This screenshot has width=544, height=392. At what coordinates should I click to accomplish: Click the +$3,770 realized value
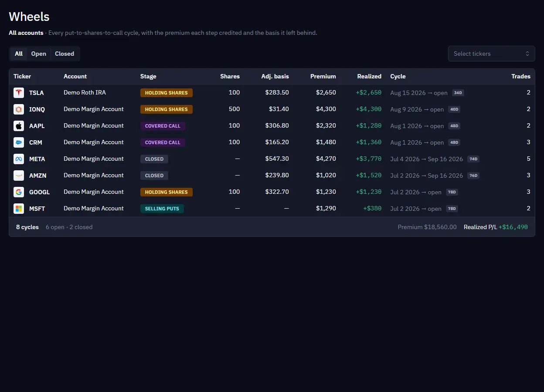369,159
